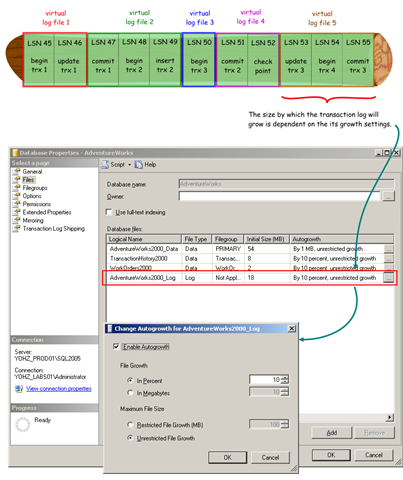Close the Change Autogrowth dialog
This screenshot has height=480, width=403.
(292, 329)
